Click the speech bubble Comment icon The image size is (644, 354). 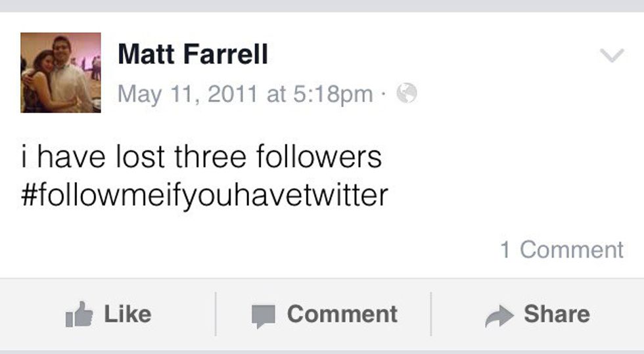pyautogui.click(x=263, y=316)
